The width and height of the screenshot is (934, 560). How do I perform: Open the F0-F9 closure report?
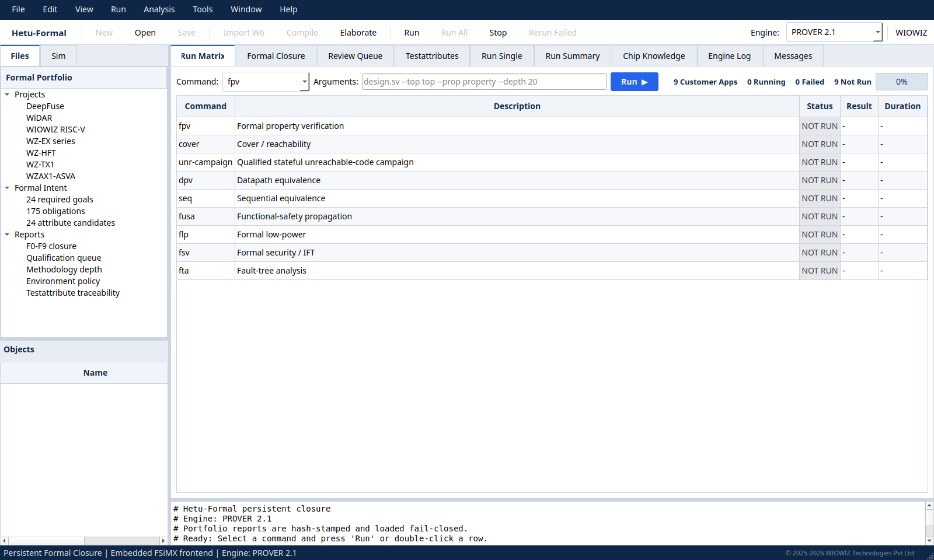51,246
